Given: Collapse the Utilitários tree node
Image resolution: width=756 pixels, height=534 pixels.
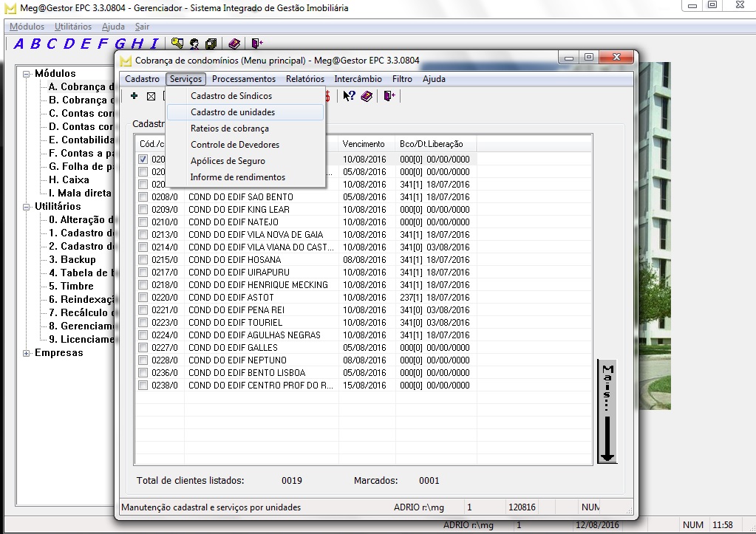Looking at the screenshot, I should 27,207.
